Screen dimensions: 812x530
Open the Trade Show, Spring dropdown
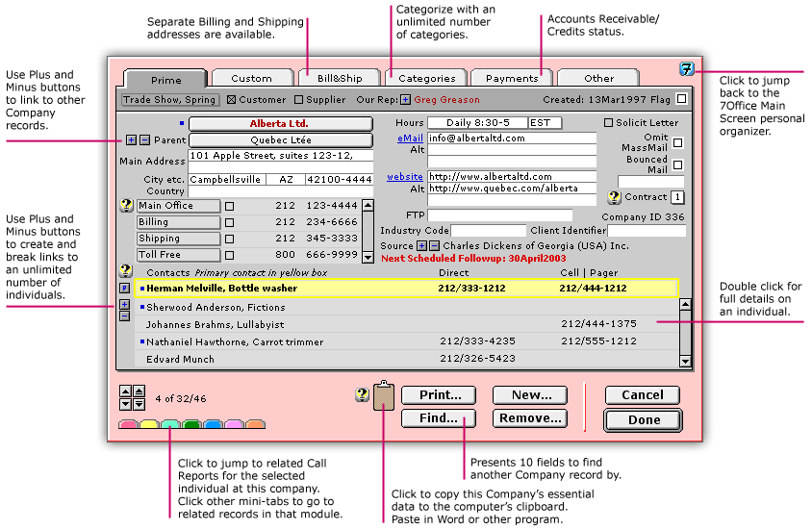(x=169, y=99)
